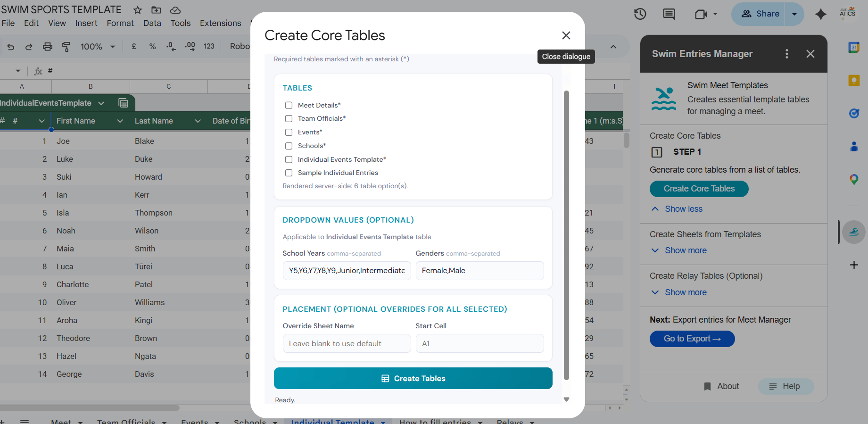Tick the Schools table checkbox
The image size is (868, 424).
289,146
